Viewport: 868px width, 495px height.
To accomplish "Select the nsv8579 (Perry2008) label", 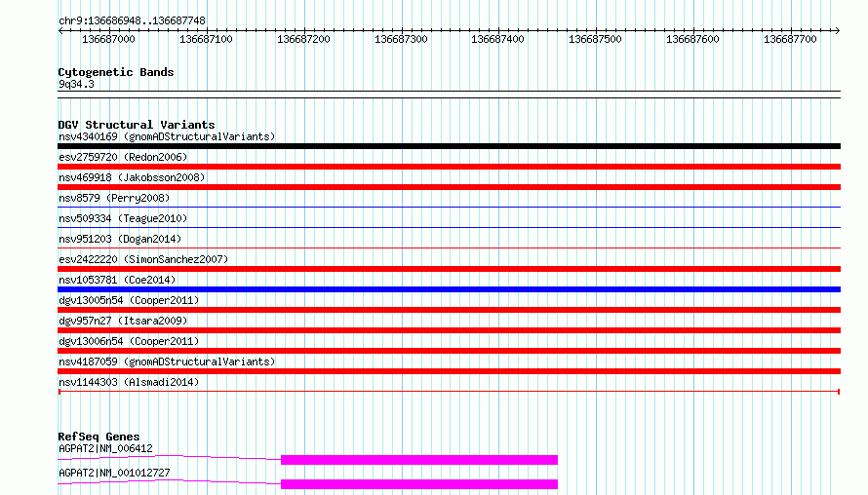I will 114,198.
